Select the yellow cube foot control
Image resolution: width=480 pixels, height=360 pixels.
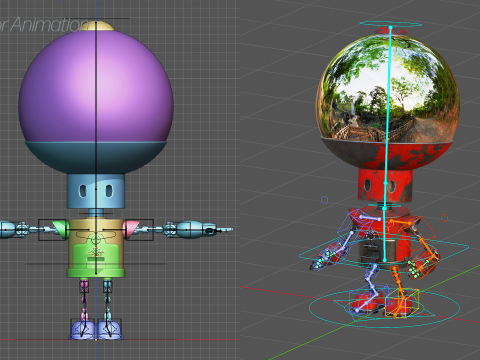[x=402, y=303]
